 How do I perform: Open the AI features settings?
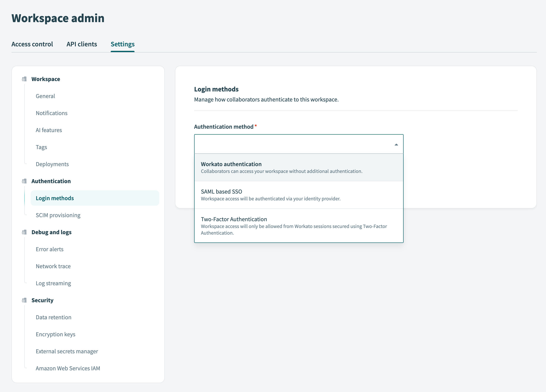[x=49, y=130]
